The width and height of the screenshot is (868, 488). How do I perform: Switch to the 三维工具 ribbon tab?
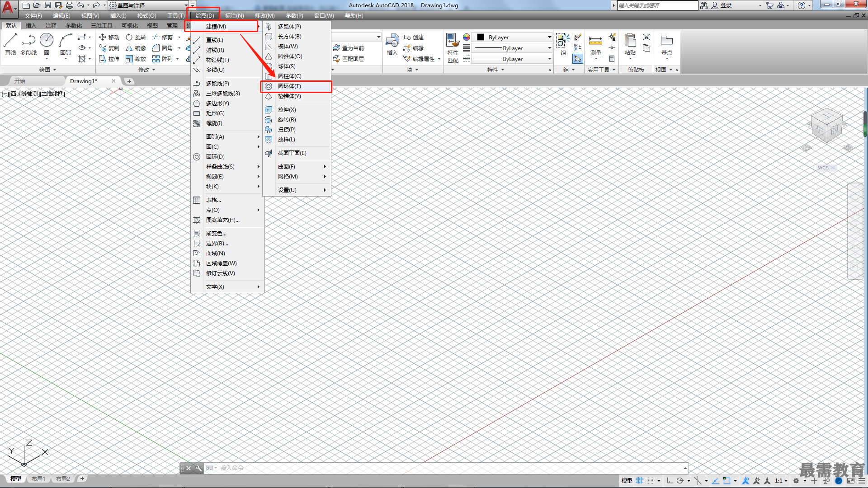click(x=102, y=25)
